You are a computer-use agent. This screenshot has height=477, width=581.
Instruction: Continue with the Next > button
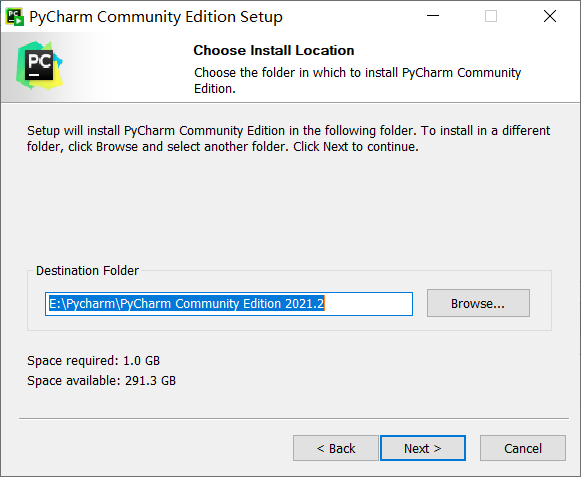pyautogui.click(x=423, y=448)
